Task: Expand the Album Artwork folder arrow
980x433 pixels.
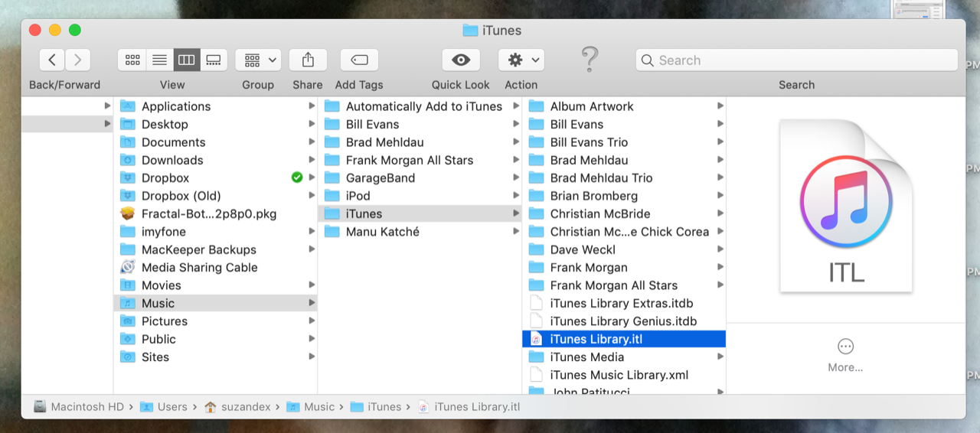Action: 720,106
